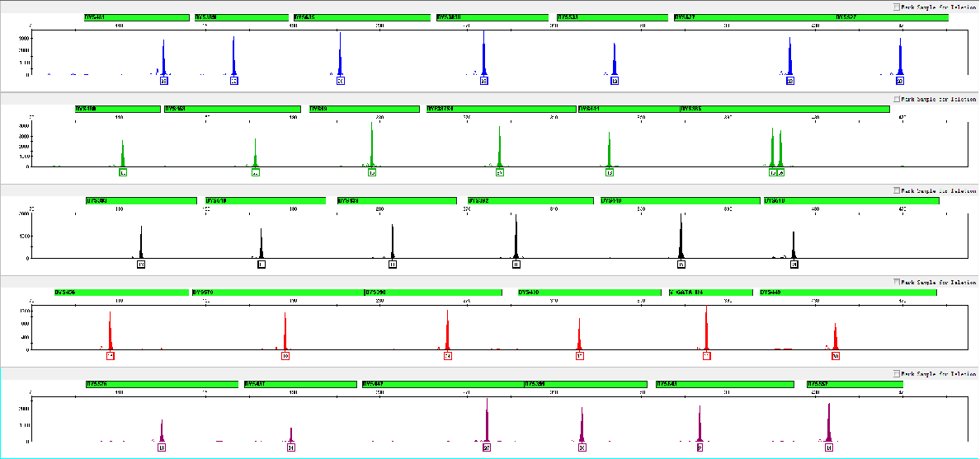Select the DYS392 marker header bar
This screenshot has height=459, width=980.
[x=530, y=201]
